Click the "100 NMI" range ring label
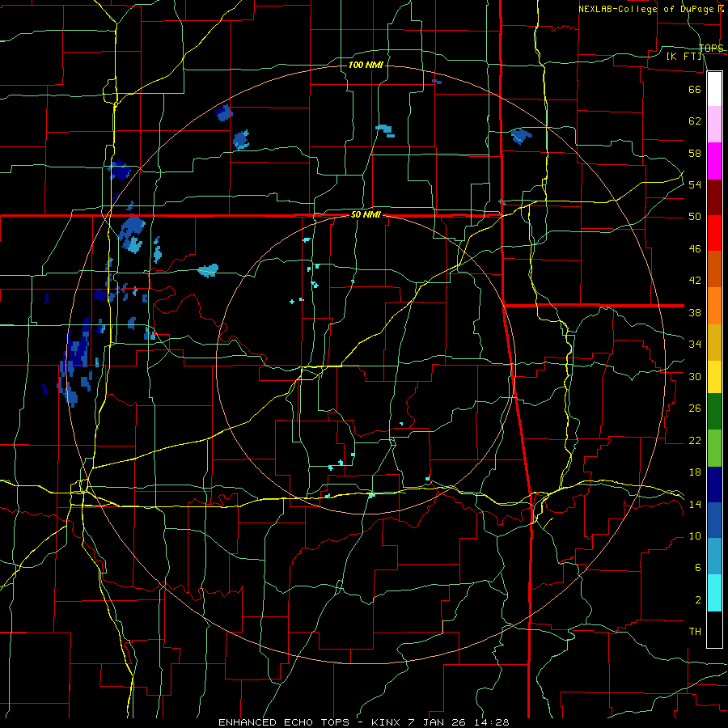The image size is (728, 728). (x=366, y=65)
